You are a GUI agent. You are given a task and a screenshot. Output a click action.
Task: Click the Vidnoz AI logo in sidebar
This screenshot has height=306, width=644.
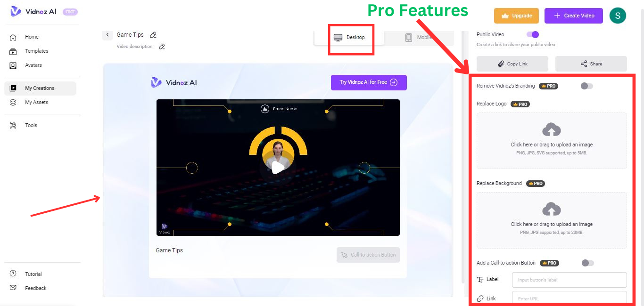pyautogui.click(x=33, y=12)
